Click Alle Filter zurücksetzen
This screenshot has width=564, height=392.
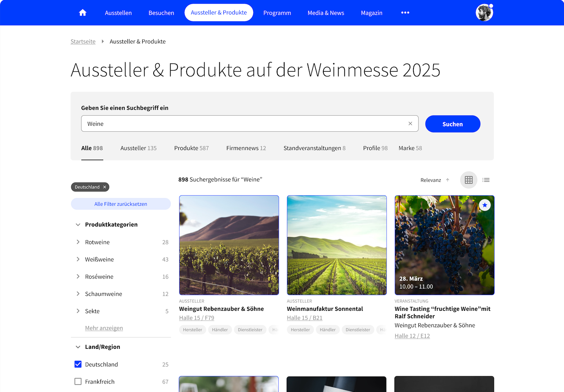[x=121, y=204]
